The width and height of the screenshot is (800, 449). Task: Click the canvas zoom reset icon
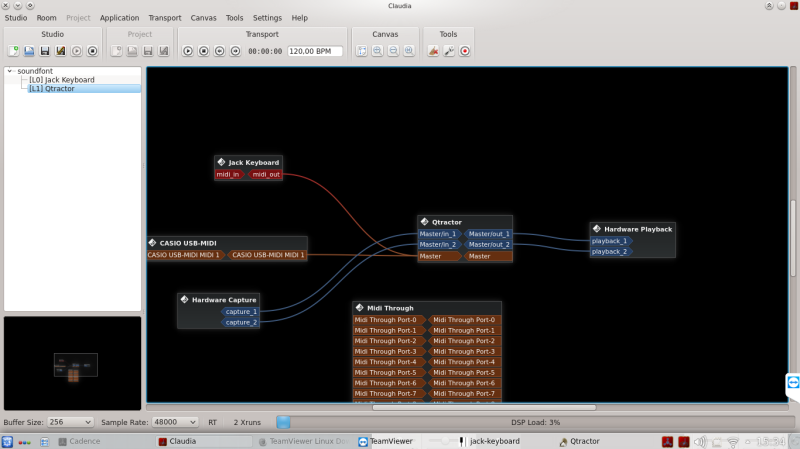coord(409,51)
